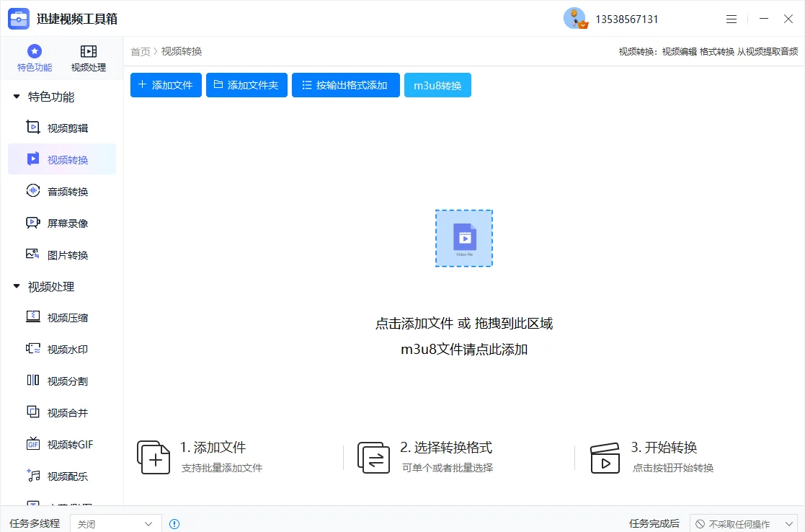
Task: Open the 视频转GIF tool
Action: (61, 445)
